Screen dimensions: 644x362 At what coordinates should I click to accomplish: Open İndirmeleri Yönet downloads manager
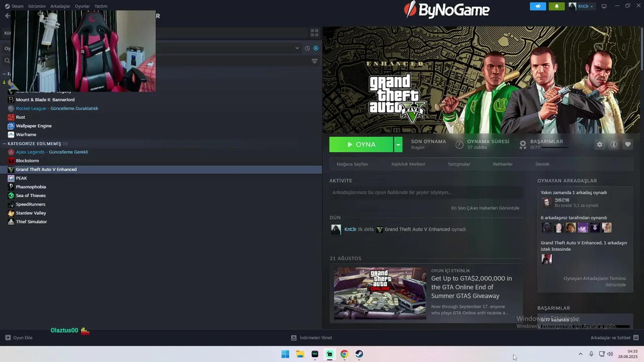tap(311, 338)
